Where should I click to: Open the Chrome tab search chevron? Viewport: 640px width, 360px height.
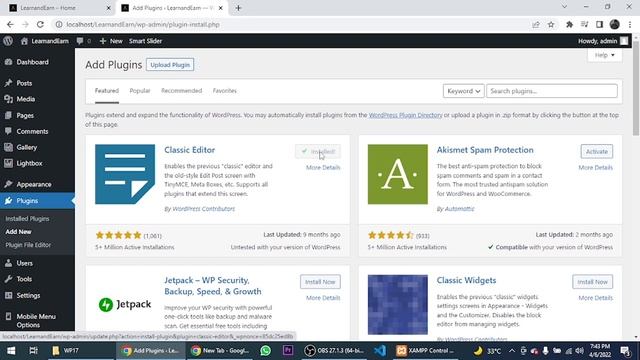tap(564, 7)
